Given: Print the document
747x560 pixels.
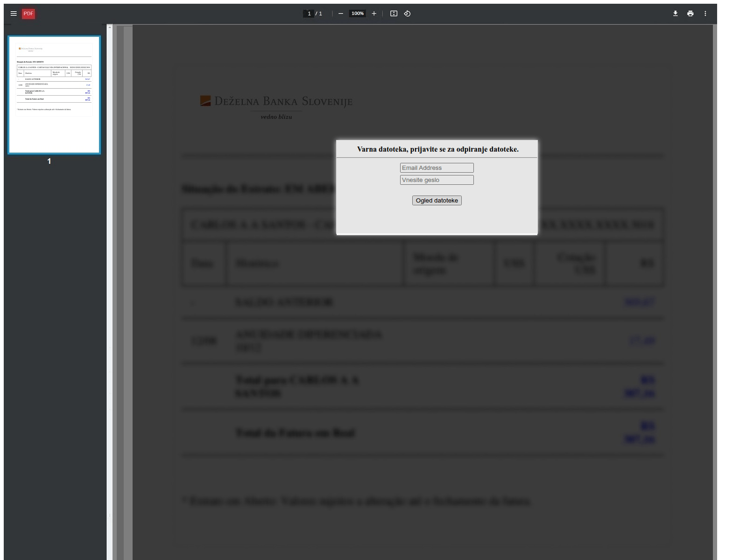Looking at the screenshot, I should [x=690, y=14].
